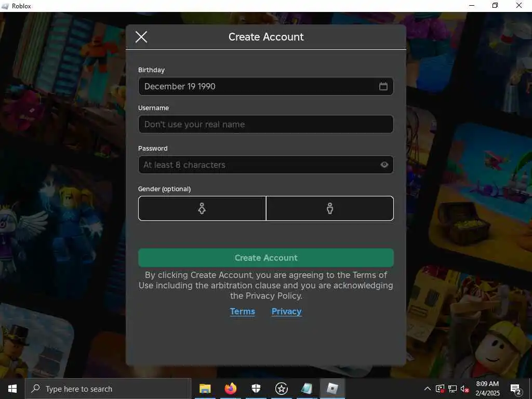Focus the Password input field
Image resolution: width=532 pixels, height=399 pixels.
click(x=265, y=165)
